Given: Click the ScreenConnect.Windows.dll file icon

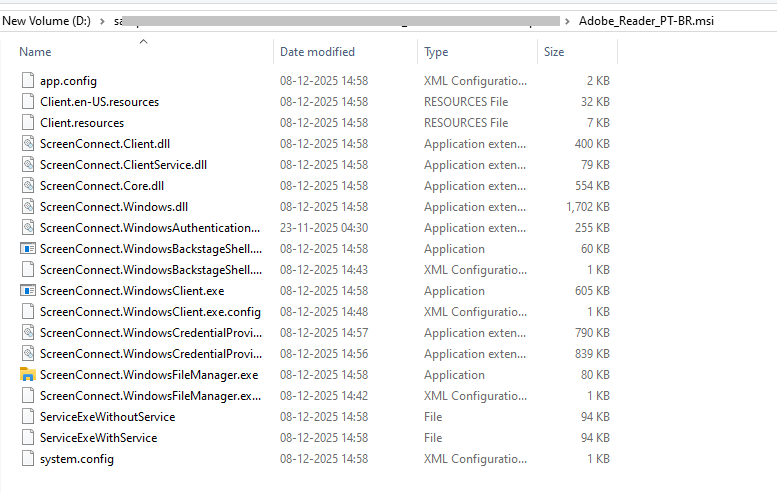Looking at the screenshot, I should point(28,207).
